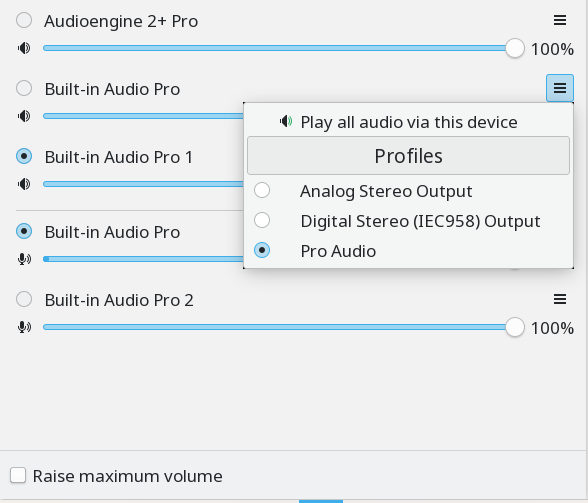Click the Audioengine 2+ Pro volume slider handle
This screenshot has width=588, height=503.
(515, 48)
